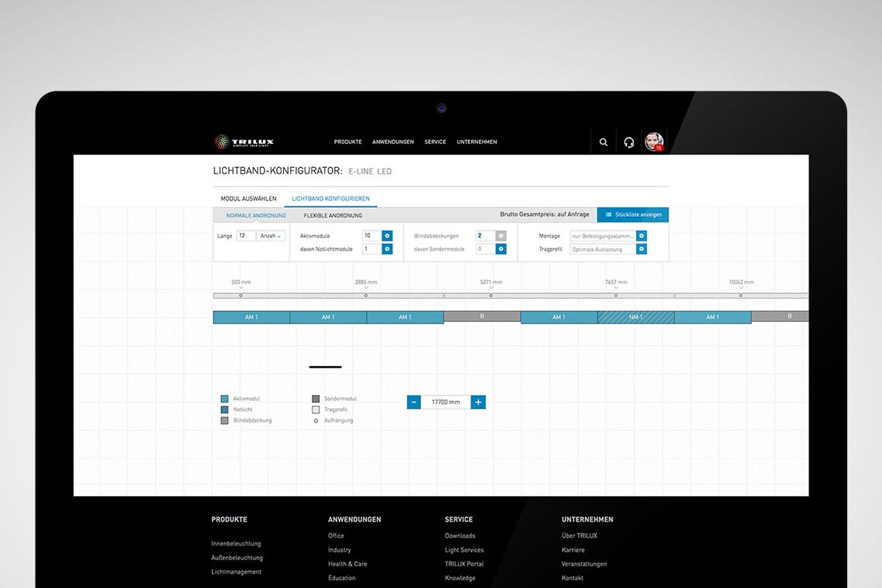This screenshot has width=882, height=588.
Task: Open the user profile avatar
Action: (655, 142)
